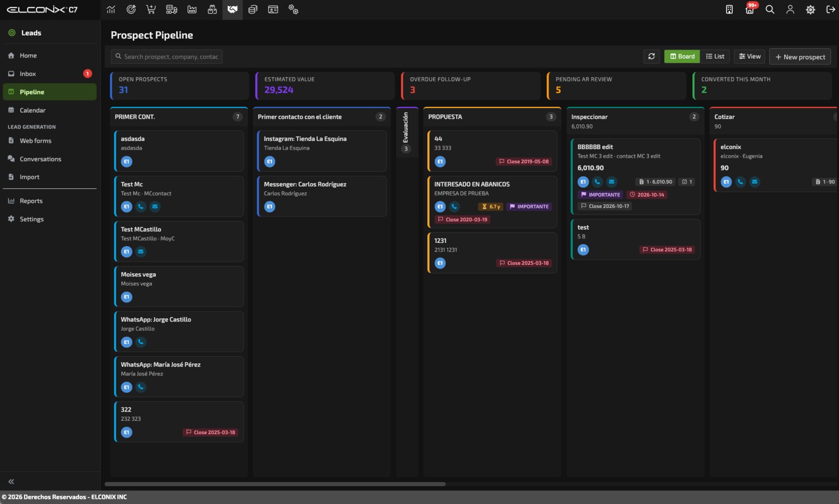Open the target goals module icon
Image resolution: width=839 pixels, height=504 pixels.
tap(131, 9)
